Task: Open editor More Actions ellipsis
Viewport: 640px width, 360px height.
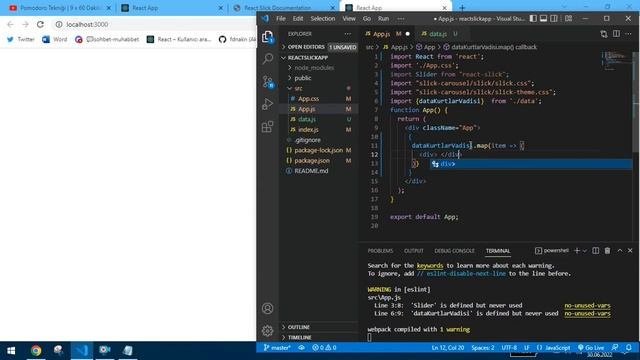Action: [x=629, y=34]
